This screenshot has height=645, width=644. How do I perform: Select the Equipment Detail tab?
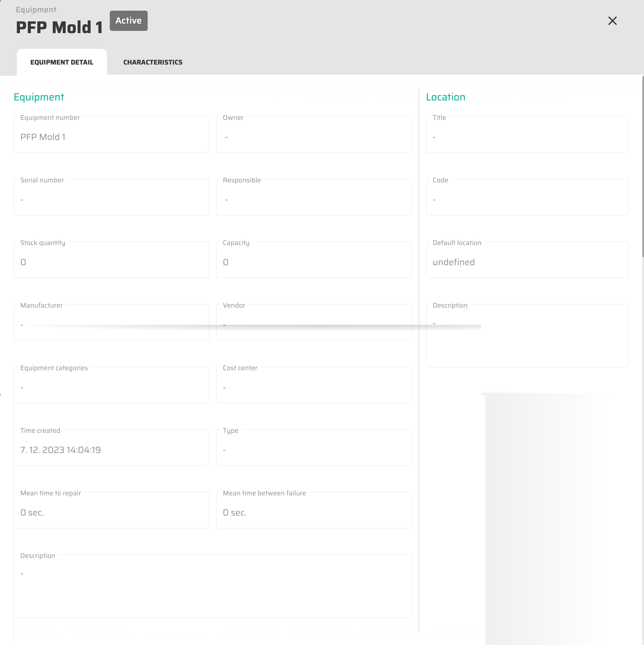[x=62, y=62]
